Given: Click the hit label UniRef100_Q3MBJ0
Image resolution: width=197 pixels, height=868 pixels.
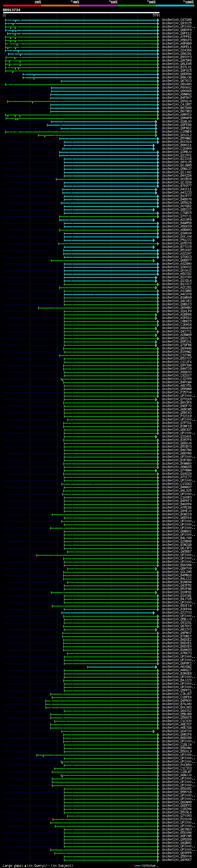Looking at the screenshot, I should 177,152.
